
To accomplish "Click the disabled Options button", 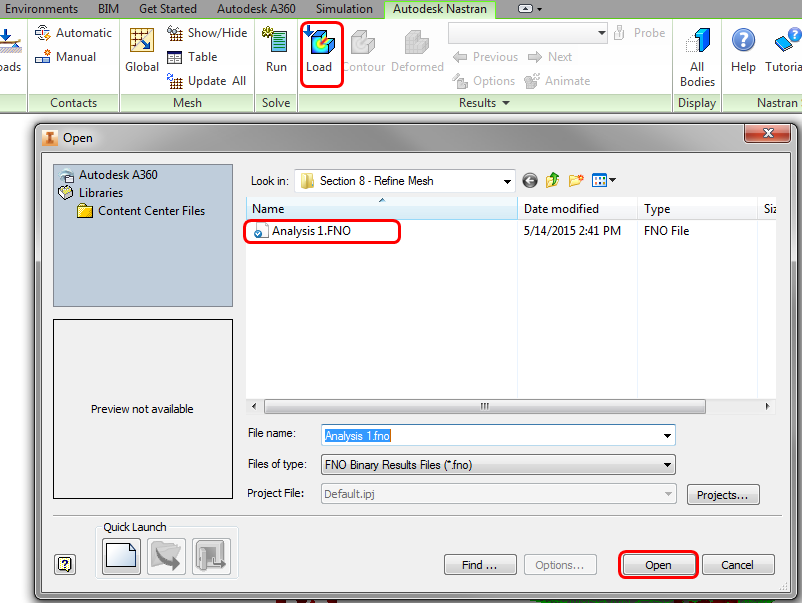I will (x=560, y=565).
